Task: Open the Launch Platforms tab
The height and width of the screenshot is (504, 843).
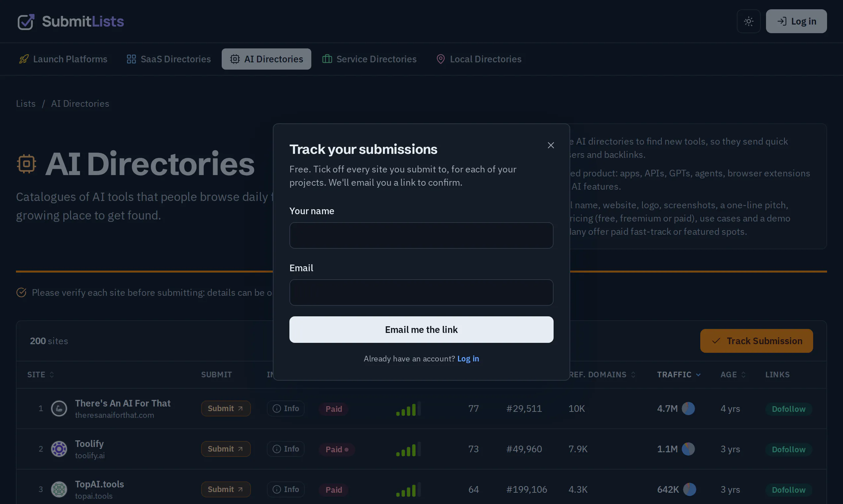Action: click(63, 59)
